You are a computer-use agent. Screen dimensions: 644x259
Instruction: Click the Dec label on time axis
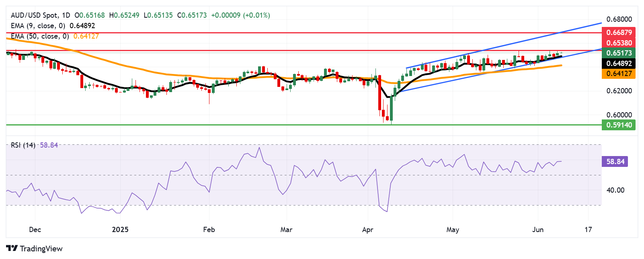point(35,230)
